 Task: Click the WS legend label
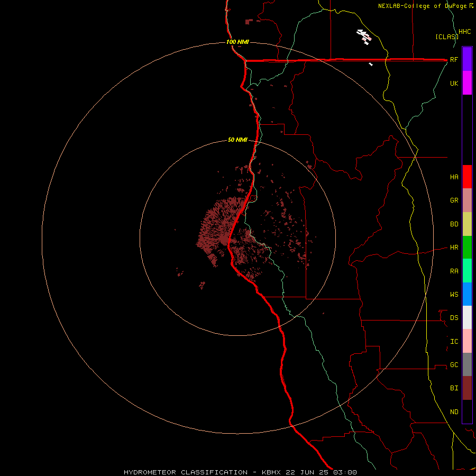454,295
